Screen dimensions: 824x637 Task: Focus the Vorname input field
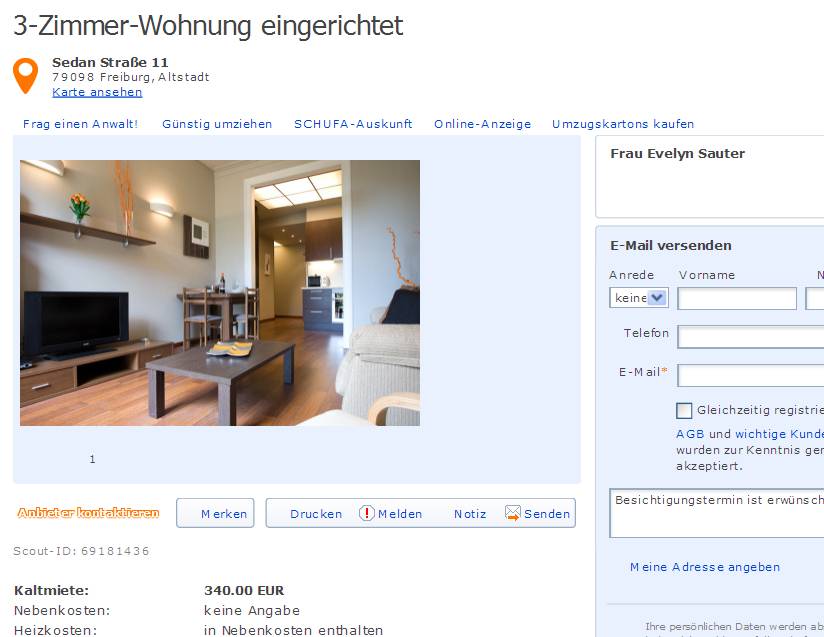point(737,299)
